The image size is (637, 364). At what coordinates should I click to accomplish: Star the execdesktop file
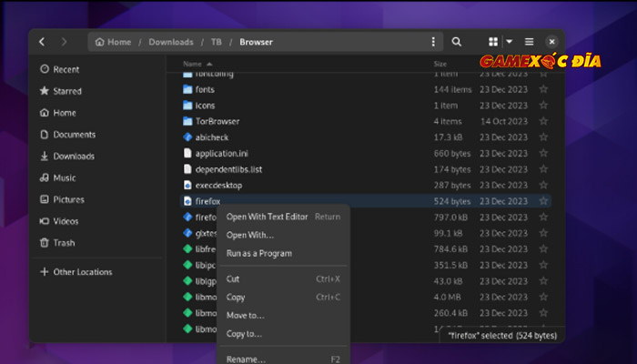click(543, 186)
